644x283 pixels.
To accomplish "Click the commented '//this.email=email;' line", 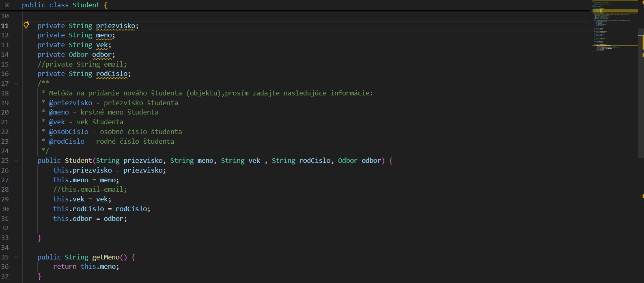I will (x=90, y=190).
